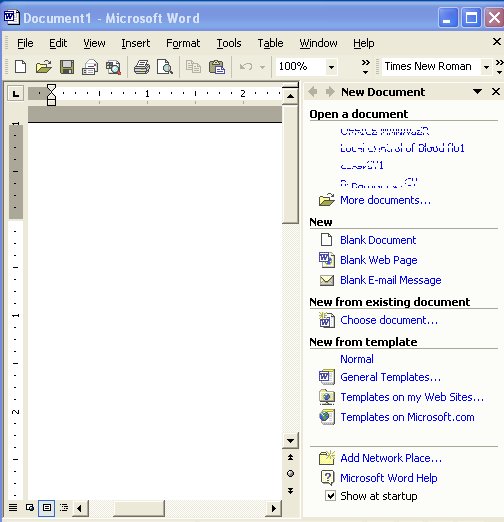Screen dimensions: 504x522
Task: Expand Formatting toolbar options chevron
Action: click(499, 67)
